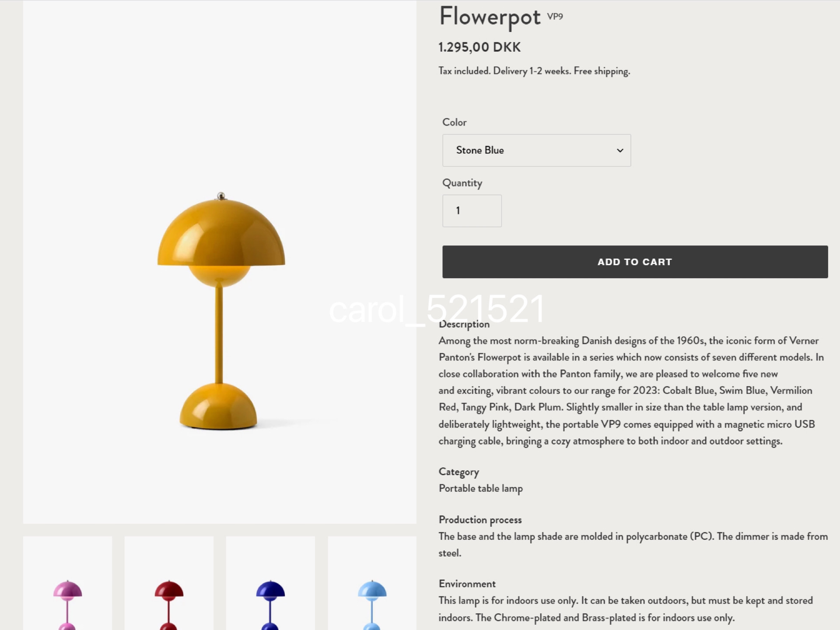The width and height of the screenshot is (840, 630).
Task: Select the pink lamp thumbnail
Action: pyautogui.click(x=67, y=584)
